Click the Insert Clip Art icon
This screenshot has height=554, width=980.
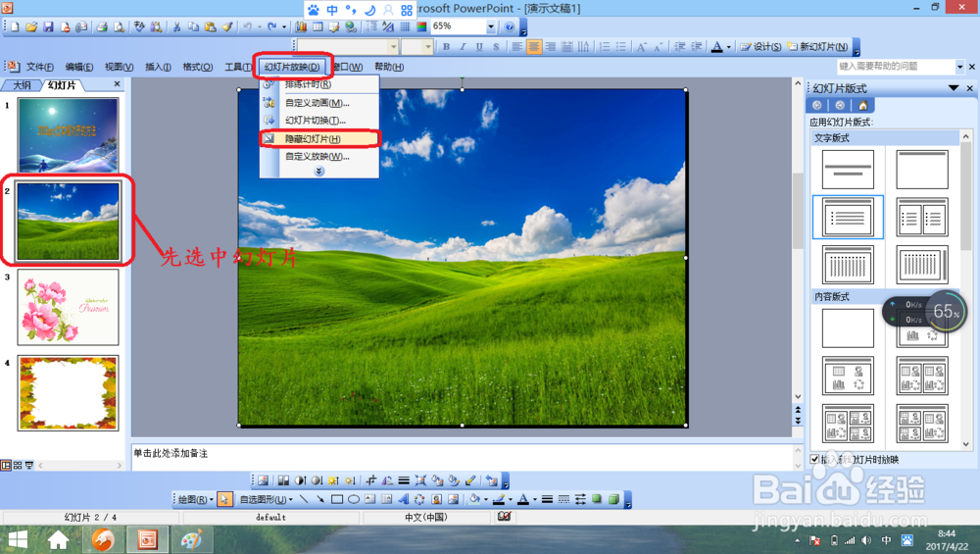pos(437,499)
